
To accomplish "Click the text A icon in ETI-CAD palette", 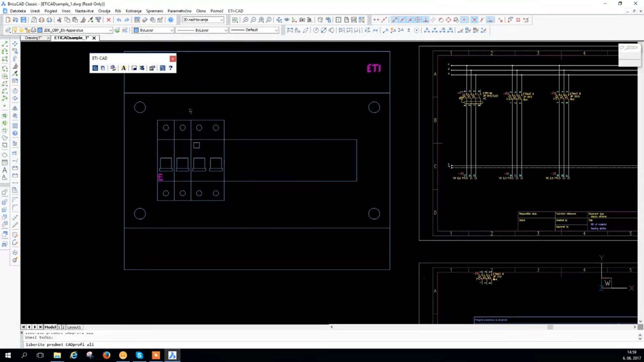I will click(x=123, y=68).
